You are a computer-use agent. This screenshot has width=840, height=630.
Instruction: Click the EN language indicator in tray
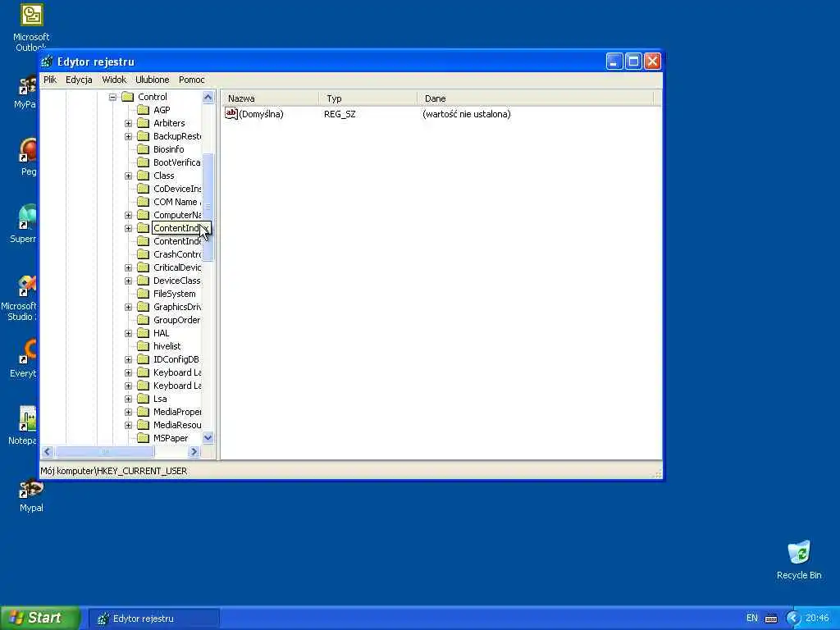752,619
